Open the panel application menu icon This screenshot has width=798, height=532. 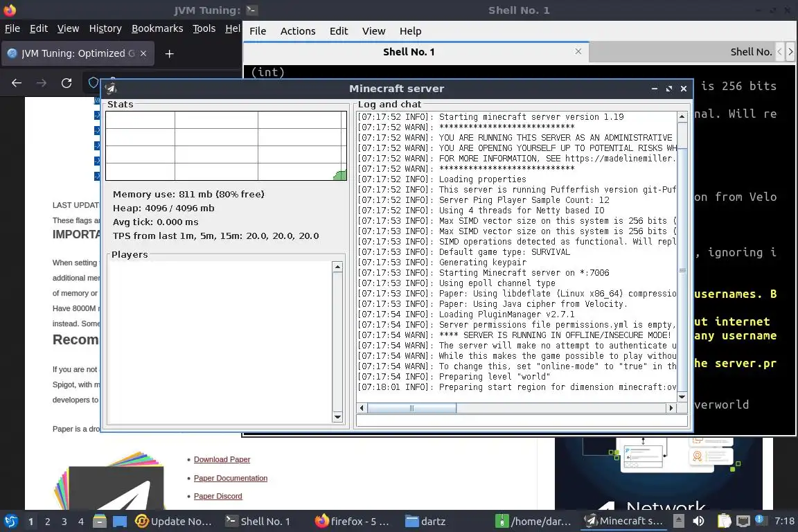pos(10,522)
